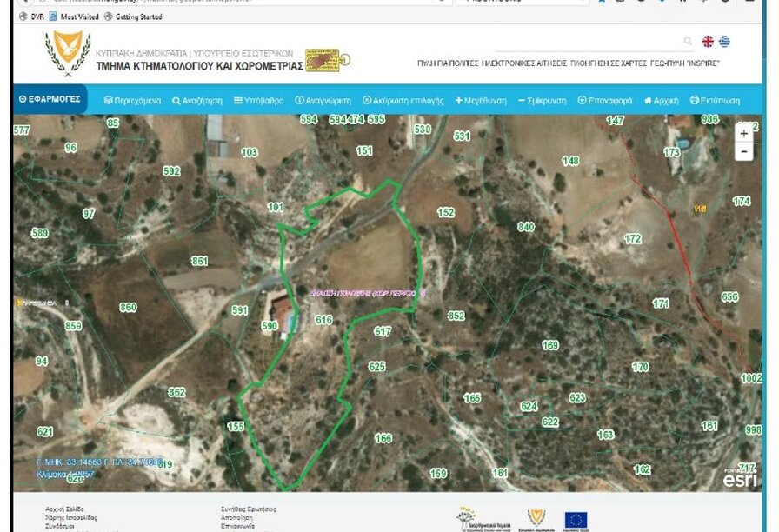This screenshot has width=779, height=532.
Task: Click Αποποίηση footer link
Action: tap(236, 517)
